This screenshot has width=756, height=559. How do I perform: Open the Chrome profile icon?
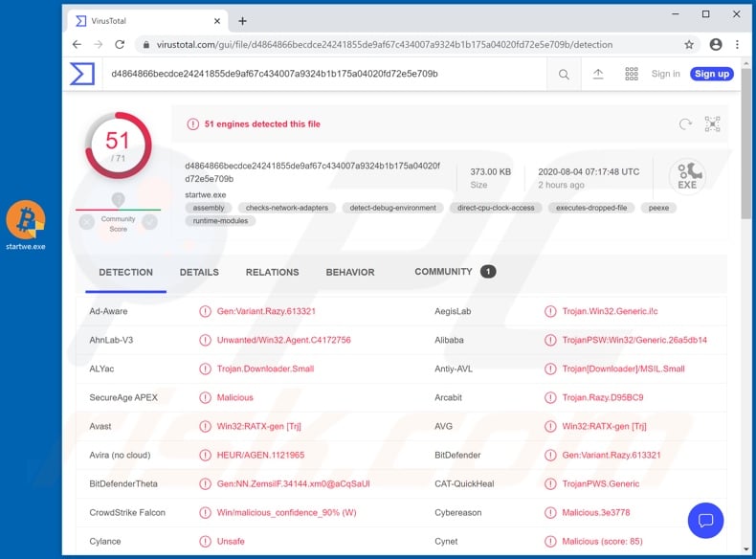tap(716, 44)
